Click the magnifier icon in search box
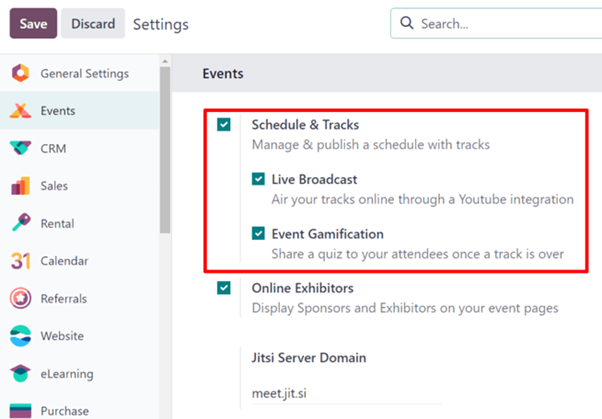This screenshot has width=602, height=419. [x=407, y=23]
